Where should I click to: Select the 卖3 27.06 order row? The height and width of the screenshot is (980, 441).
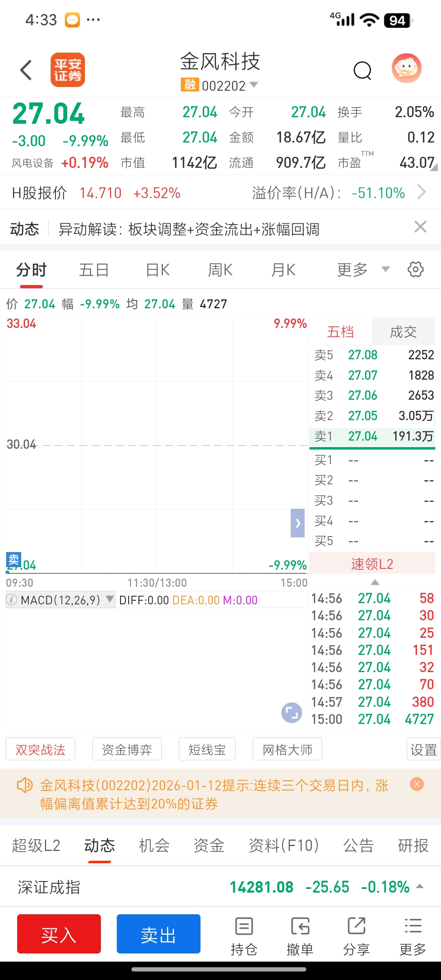click(x=372, y=395)
